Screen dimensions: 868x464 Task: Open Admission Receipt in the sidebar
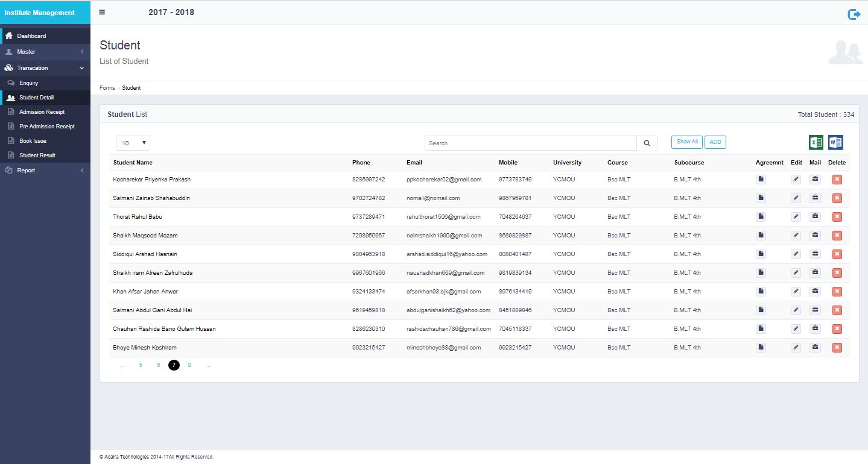pyautogui.click(x=42, y=112)
